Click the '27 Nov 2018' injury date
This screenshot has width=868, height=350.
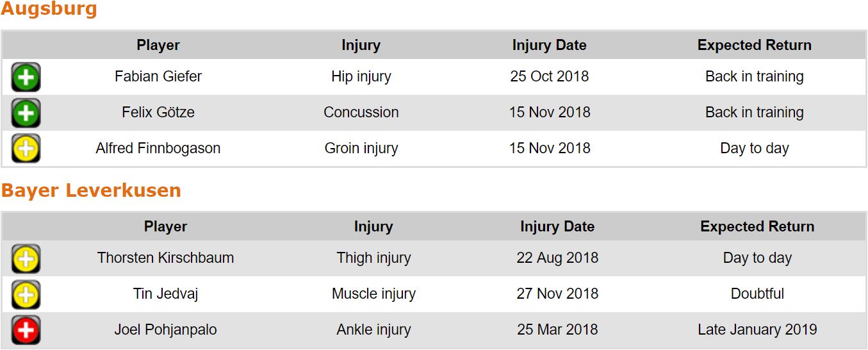coord(557,294)
